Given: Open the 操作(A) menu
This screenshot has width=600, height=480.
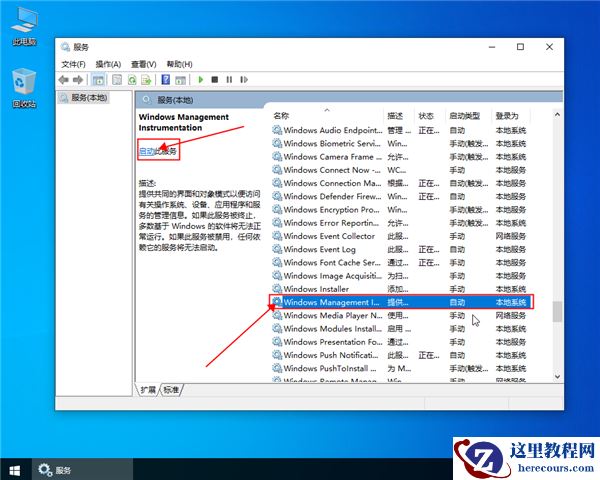Looking at the screenshot, I should pos(108,64).
